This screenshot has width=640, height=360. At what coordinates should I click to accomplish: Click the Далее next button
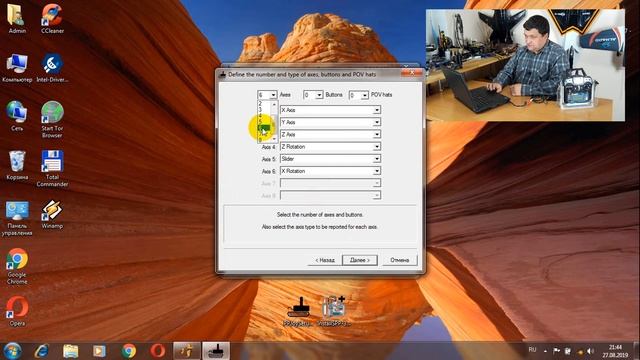[x=360, y=260]
